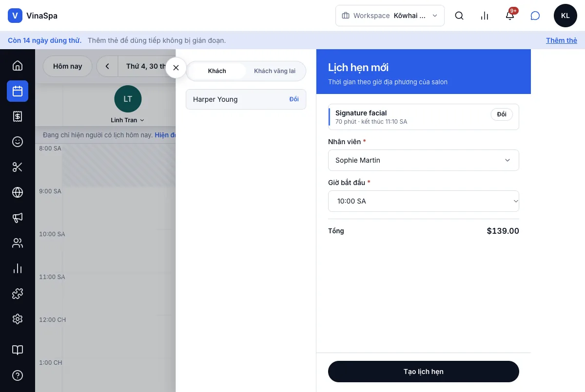
Task: Open the clients smiley icon in sidebar
Action: click(x=18, y=142)
